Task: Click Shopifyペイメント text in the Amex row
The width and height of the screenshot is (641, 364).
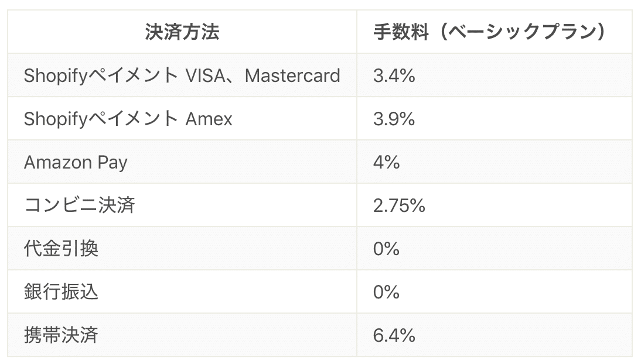Action: (x=101, y=119)
